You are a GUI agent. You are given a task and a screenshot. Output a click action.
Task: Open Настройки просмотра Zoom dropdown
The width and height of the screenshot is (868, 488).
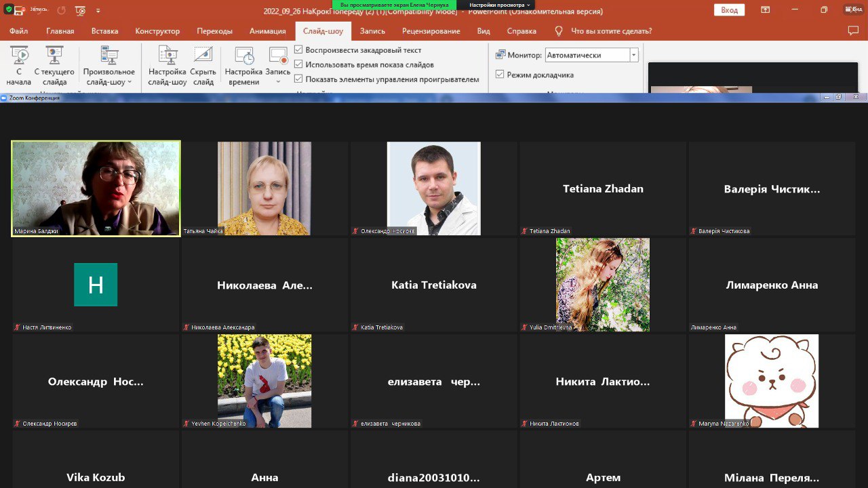coord(499,5)
